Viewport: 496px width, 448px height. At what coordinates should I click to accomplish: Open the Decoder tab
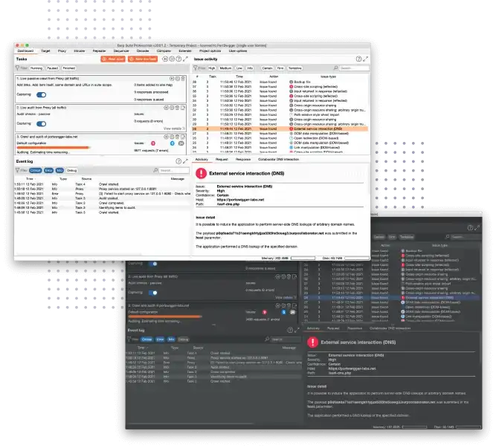click(143, 51)
